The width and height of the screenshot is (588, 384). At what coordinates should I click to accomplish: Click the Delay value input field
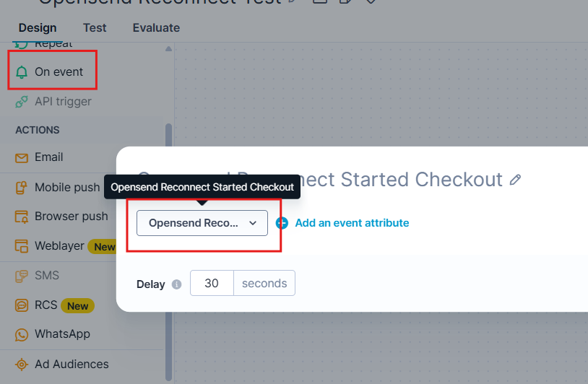pyautogui.click(x=212, y=284)
